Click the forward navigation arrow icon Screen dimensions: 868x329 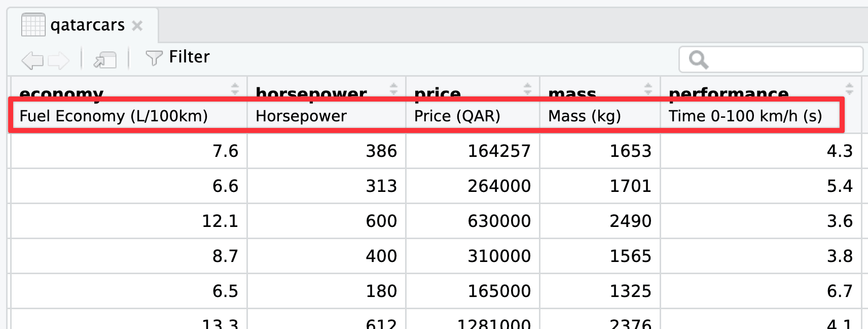tap(58, 60)
